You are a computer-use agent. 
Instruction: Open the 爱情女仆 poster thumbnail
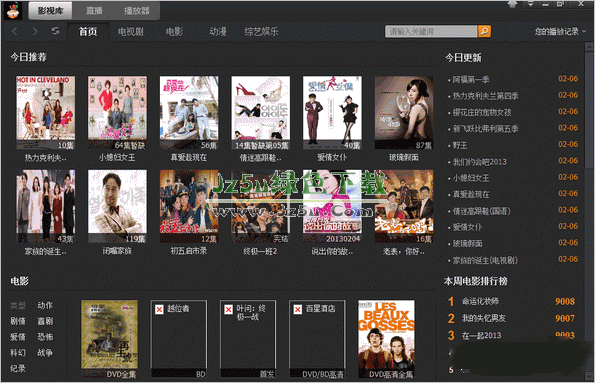[x=332, y=112]
